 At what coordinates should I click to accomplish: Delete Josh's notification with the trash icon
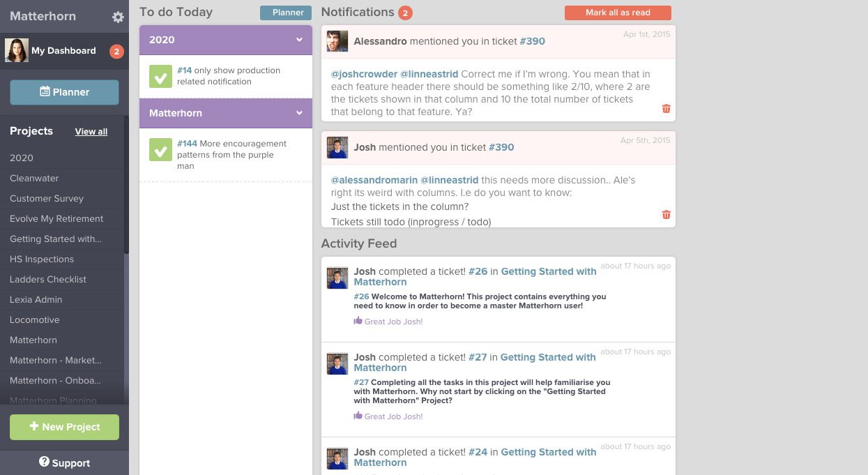coord(666,214)
